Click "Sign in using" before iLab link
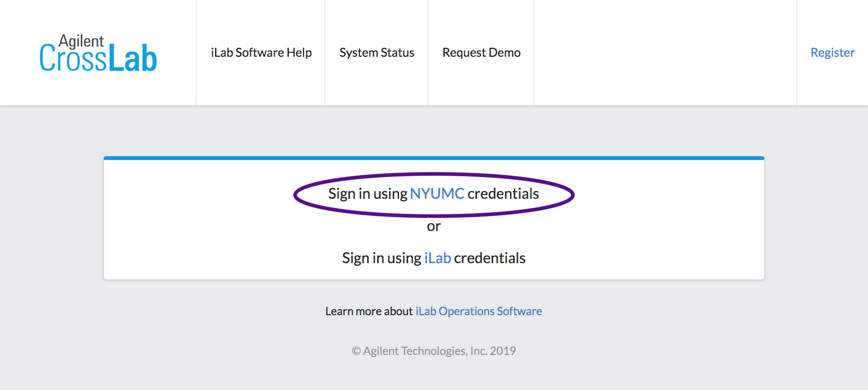This screenshot has height=390, width=868. click(x=381, y=258)
